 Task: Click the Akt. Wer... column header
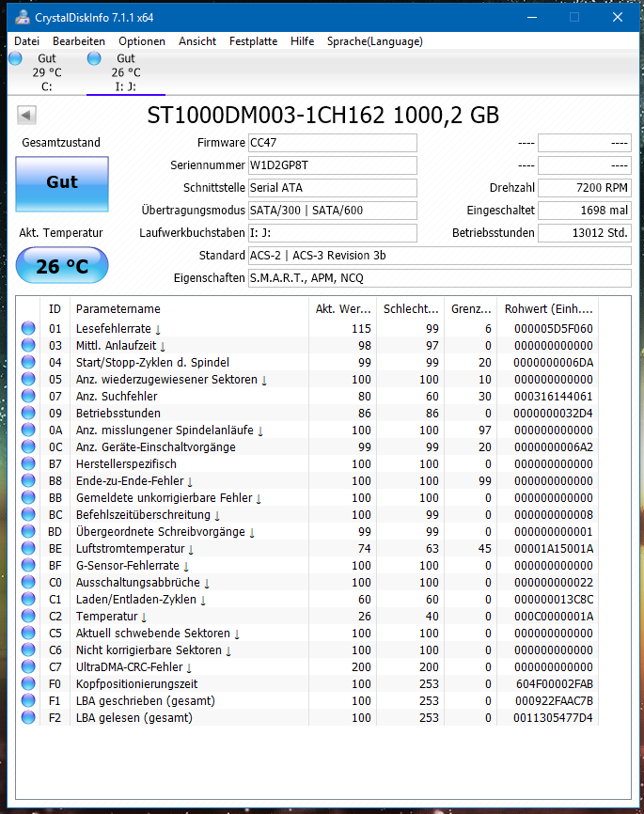click(343, 309)
